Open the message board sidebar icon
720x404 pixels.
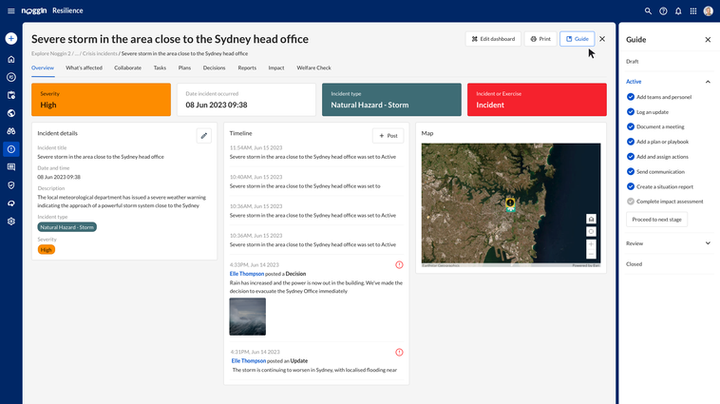(x=11, y=167)
